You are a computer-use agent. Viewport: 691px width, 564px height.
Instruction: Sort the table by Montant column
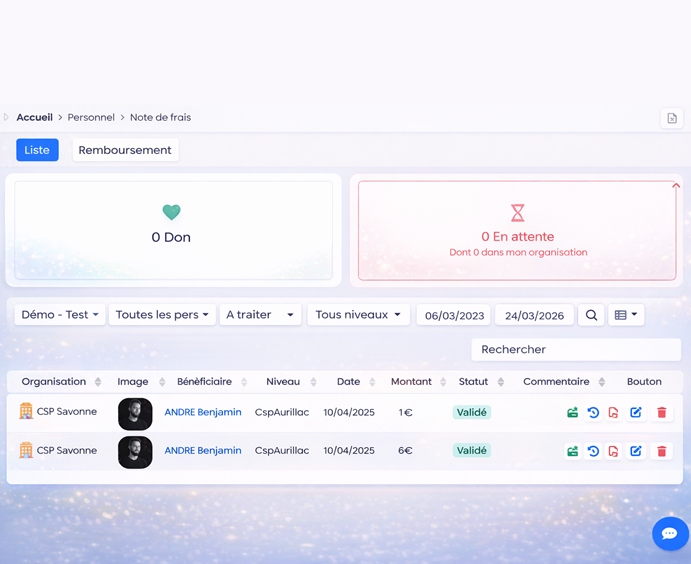[x=412, y=382]
